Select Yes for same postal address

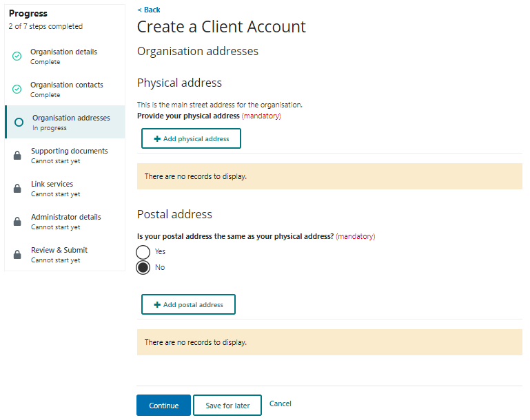[143, 252]
